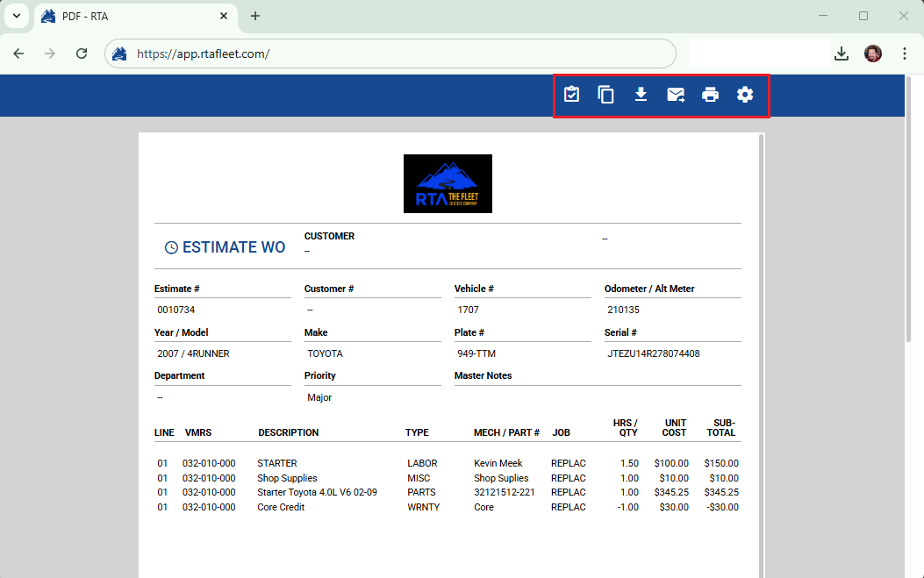Click the site info icon in address bar
Screen dimensions: 924x578
point(121,54)
